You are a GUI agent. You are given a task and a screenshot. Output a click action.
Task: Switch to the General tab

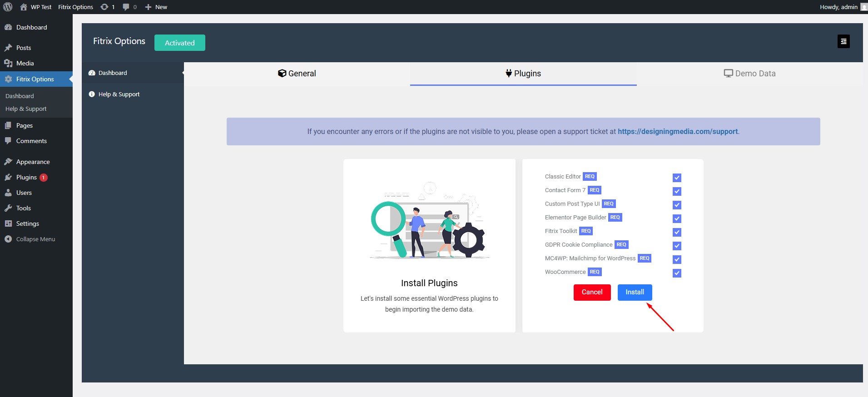(297, 74)
